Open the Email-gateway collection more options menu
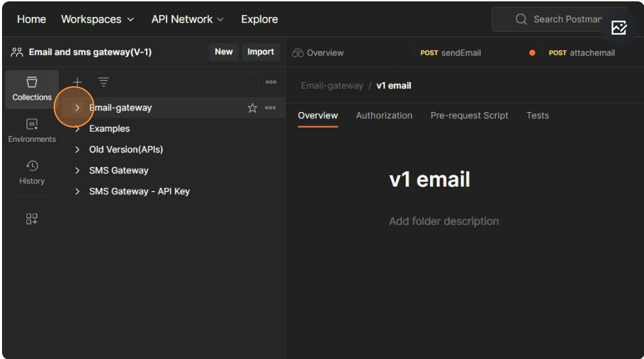 pos(270,108)
